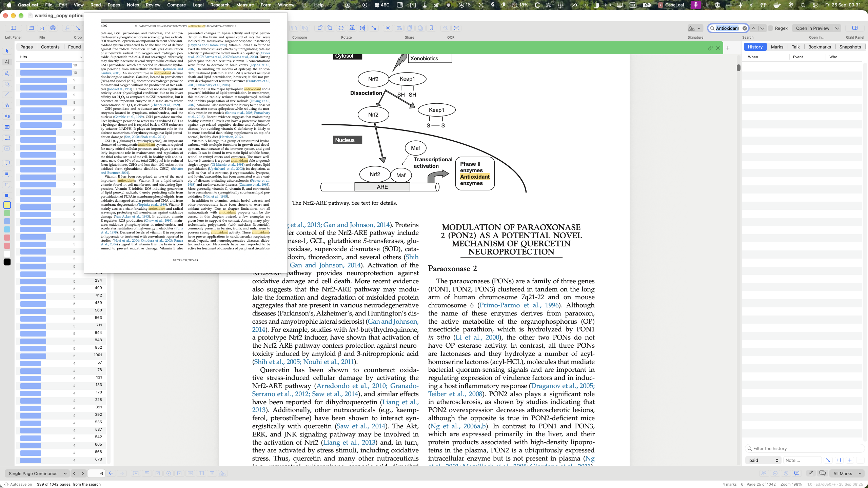Image resolution: width=868 pixels, height=488 pixels.
Task: Select search result row for page 409
Action: [x=61, y=289]
